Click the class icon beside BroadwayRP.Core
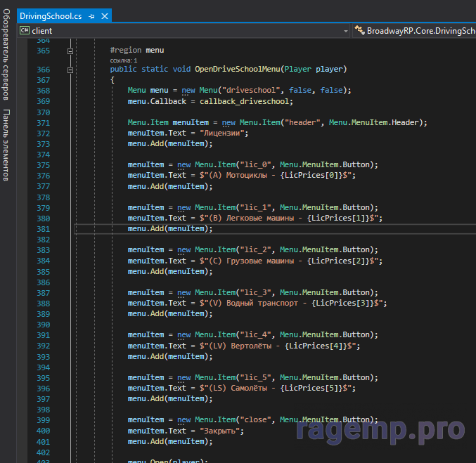Screen dimensions: 476x463 pos(360,31)
